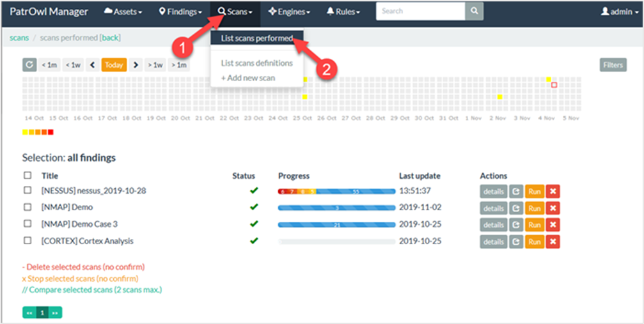Click Compare selected scans link

[92, 290]
